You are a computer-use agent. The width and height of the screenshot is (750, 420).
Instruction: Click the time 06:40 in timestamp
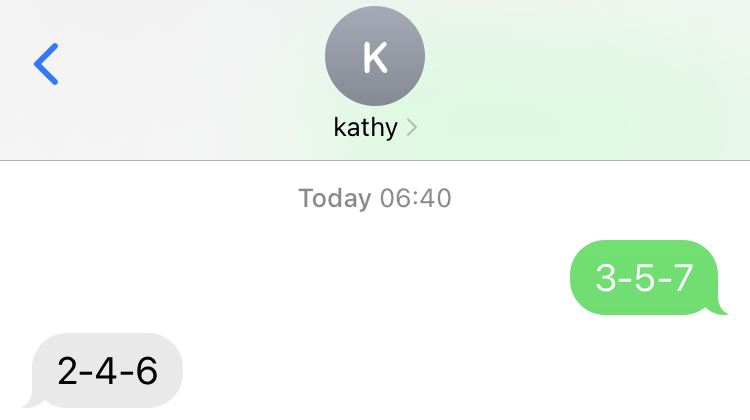(416, 198)
